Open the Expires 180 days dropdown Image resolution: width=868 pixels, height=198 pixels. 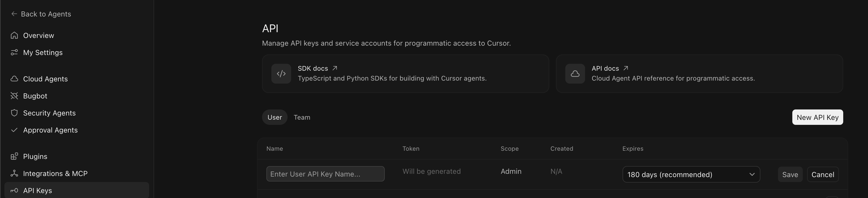point(691,174)
